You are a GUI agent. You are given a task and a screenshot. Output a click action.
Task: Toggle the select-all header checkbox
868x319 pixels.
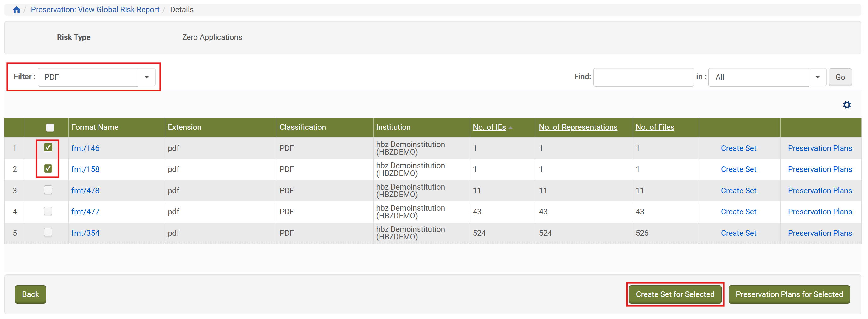(50, 128)
